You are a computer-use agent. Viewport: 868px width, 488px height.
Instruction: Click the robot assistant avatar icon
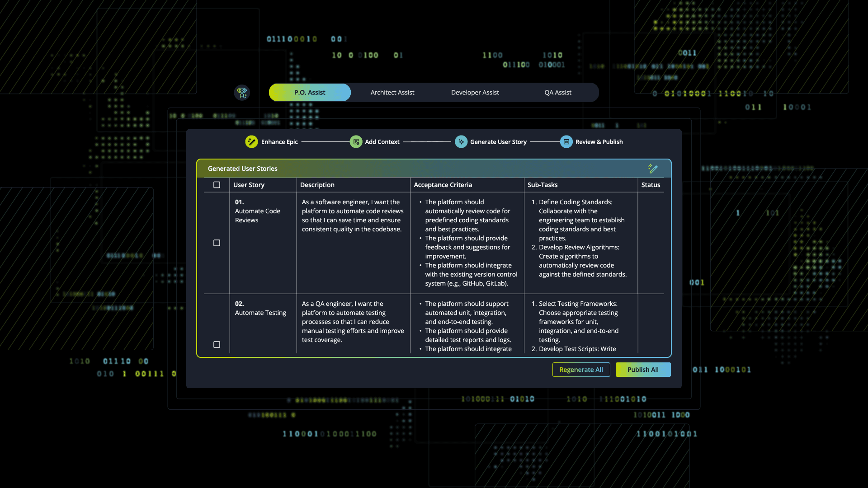coord(242,93)
